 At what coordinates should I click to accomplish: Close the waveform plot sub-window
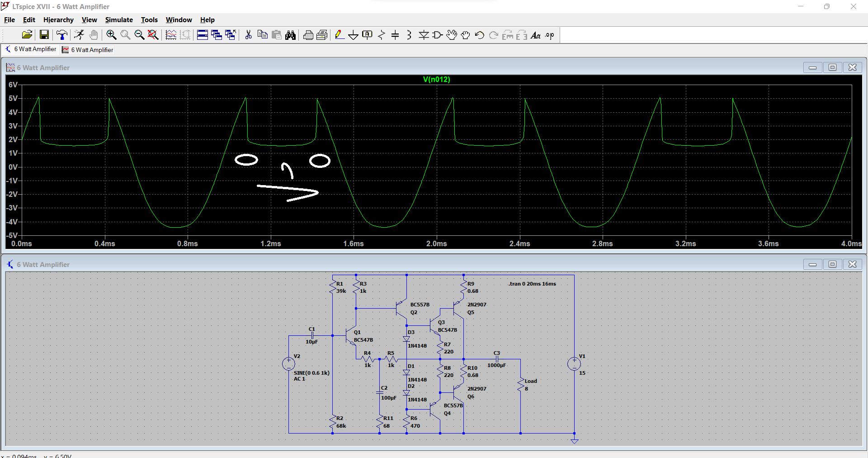click(x=852, y=67)
